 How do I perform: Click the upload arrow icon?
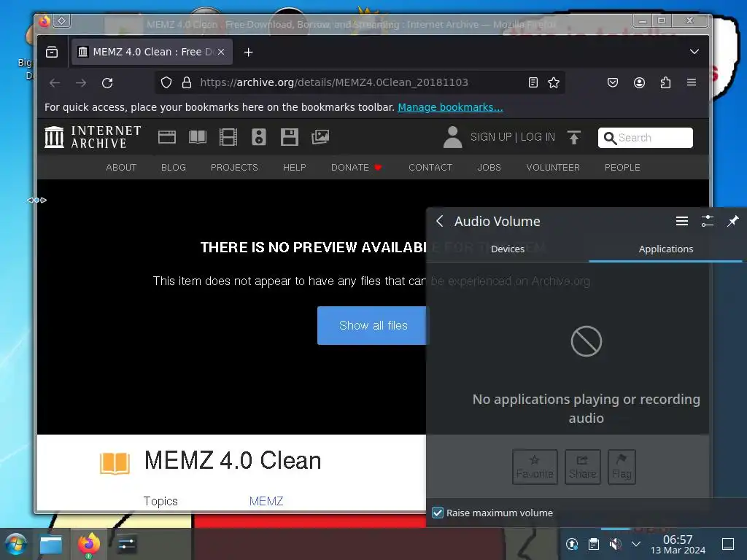pyautogui.click(x=574, y=137)
